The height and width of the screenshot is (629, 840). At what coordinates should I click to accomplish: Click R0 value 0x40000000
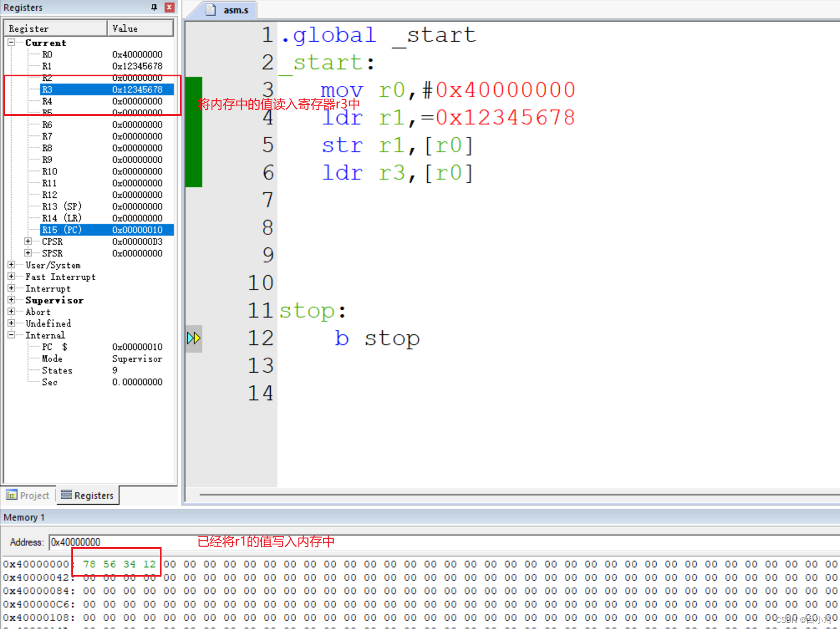(138, 54)
